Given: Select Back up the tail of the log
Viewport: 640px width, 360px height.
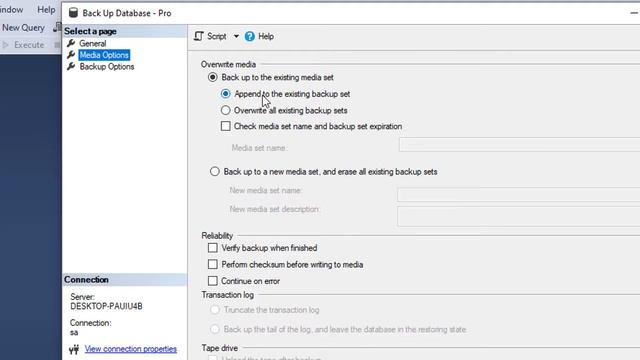Looking at the screenshot, I should point(215,329).
